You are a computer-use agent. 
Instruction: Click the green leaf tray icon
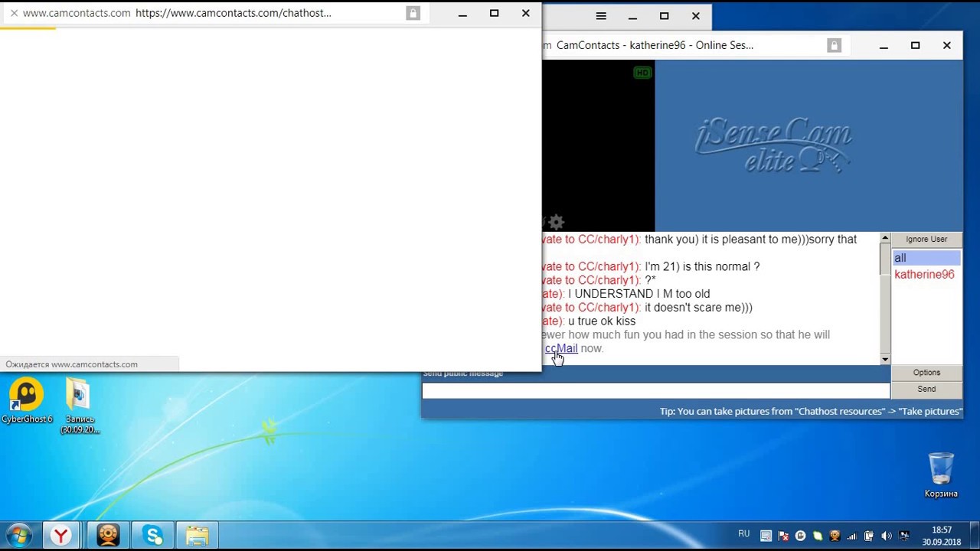(x=818, y=536)
